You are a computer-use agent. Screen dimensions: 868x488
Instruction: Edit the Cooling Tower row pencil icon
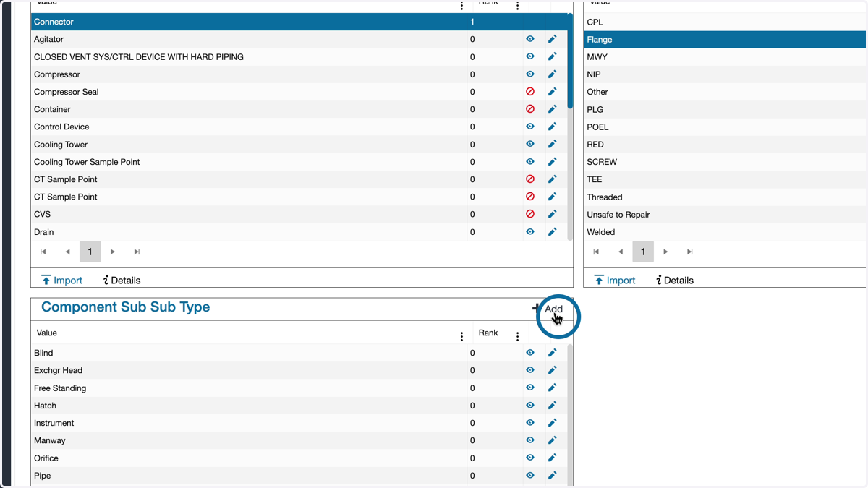click(x=552, y=145)
